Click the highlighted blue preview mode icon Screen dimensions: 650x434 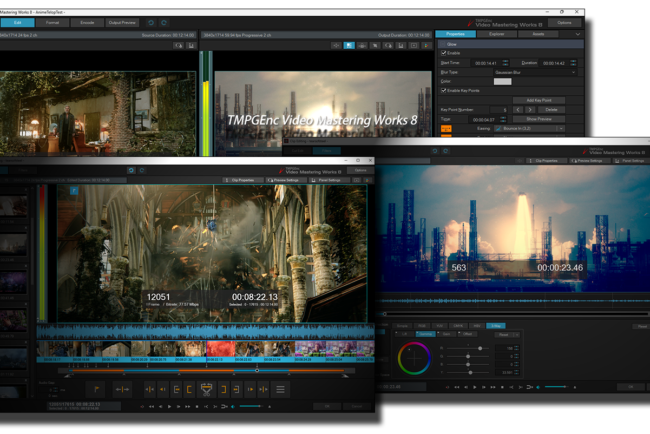[x=349, y=45]
